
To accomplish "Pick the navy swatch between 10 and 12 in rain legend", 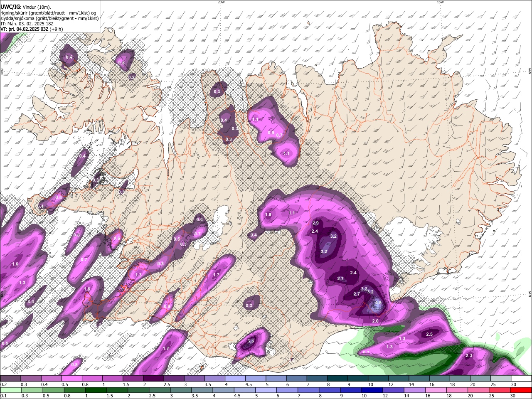I will click(x=372, y=390).
